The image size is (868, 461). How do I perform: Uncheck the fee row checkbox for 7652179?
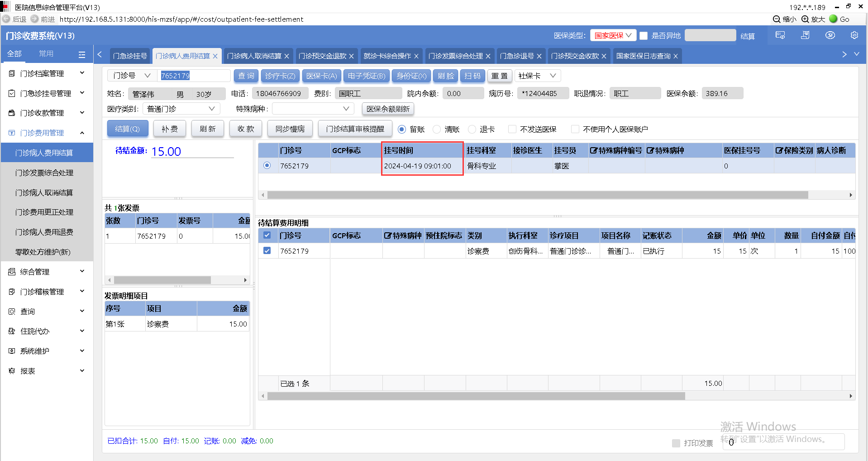coord(267,251)
